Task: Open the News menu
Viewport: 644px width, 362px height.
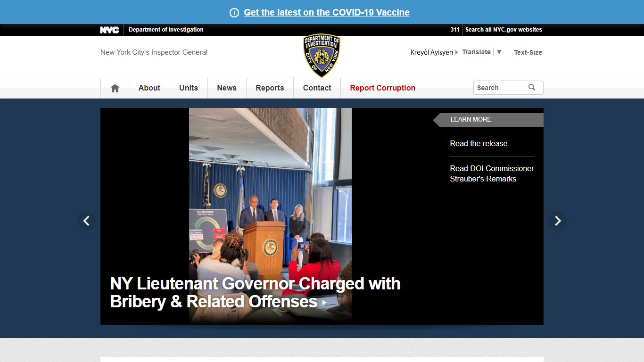Action: (x=227, y=88)
